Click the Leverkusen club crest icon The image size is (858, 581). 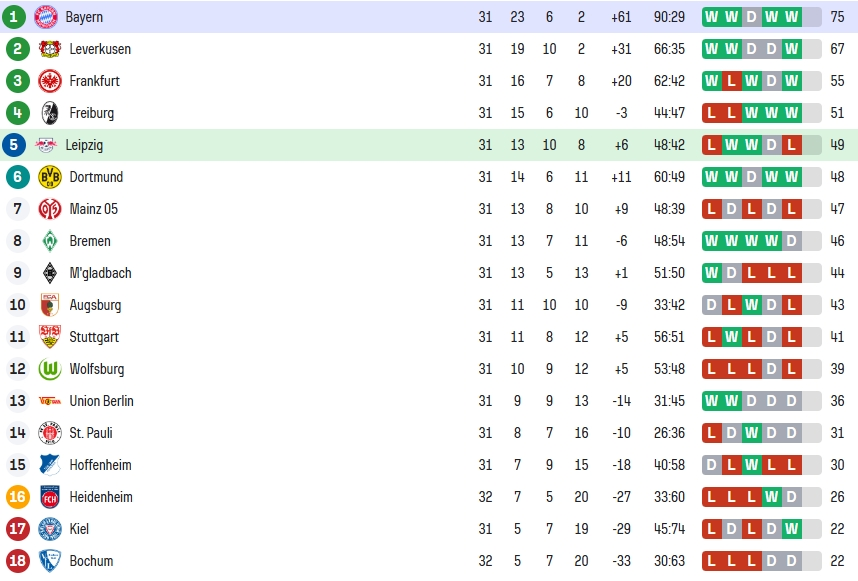coord(50,49)
